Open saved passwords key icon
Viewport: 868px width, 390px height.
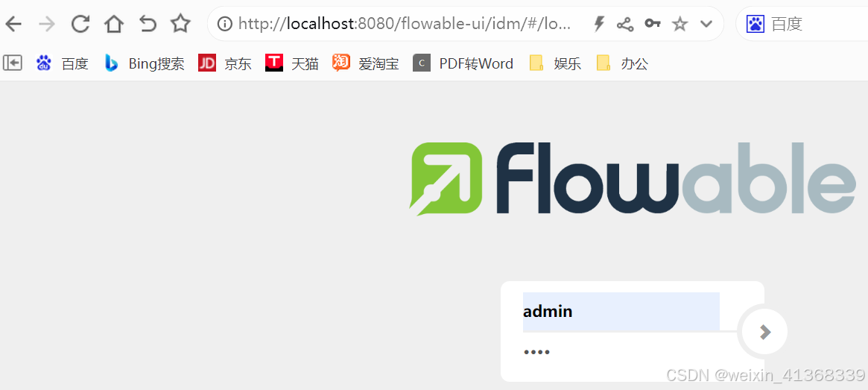coord(653,23)
